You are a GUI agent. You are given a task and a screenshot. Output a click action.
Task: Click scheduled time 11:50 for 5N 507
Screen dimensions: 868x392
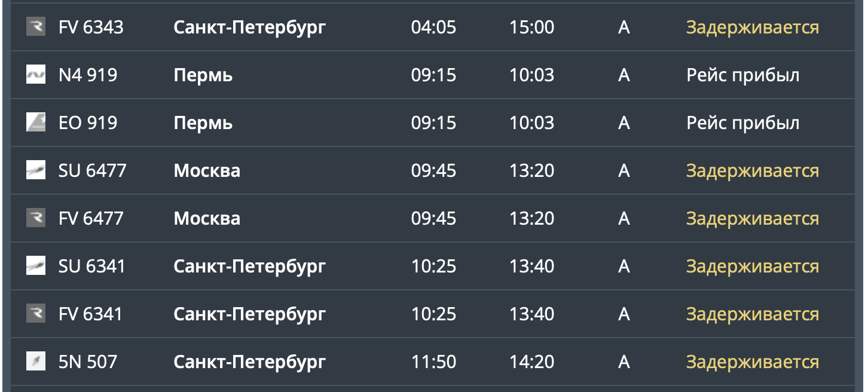point(433,362)
